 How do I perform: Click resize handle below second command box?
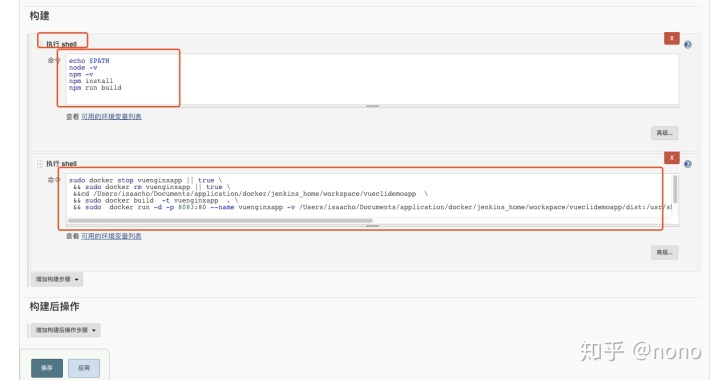pyautogui.click(x=372, y=226)
